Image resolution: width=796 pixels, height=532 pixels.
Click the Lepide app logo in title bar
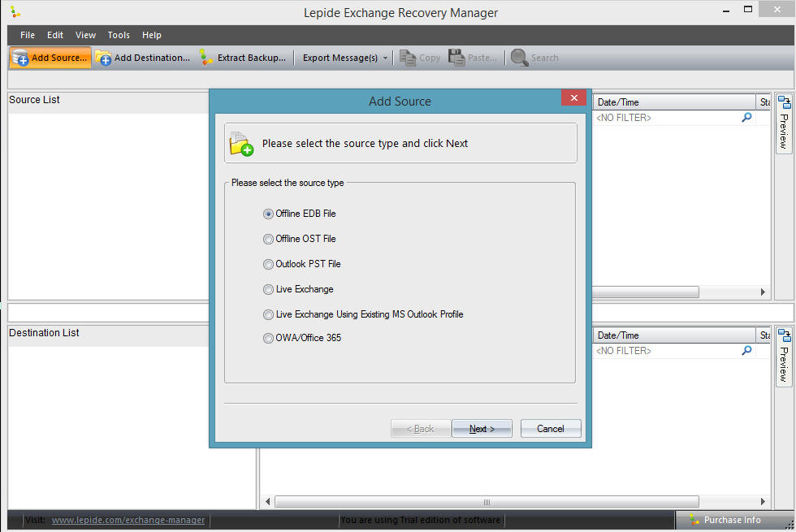pos(15,11)
